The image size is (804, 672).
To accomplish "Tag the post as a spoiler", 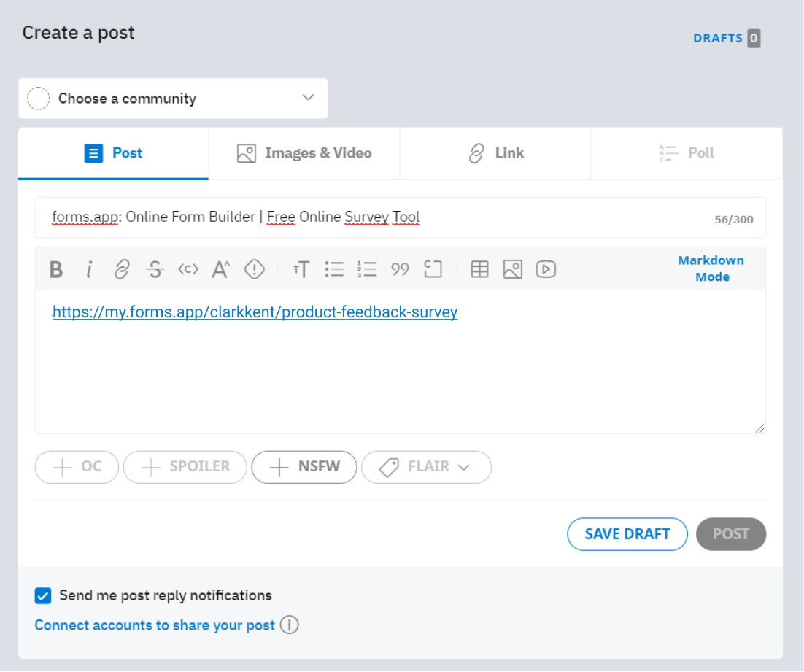I will click(185, 467).
